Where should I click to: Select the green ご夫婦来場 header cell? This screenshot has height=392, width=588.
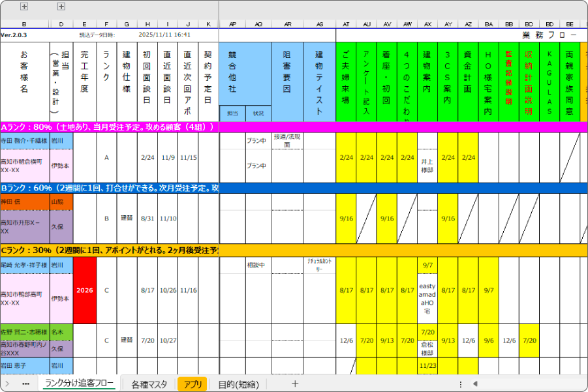click(346, 82)
